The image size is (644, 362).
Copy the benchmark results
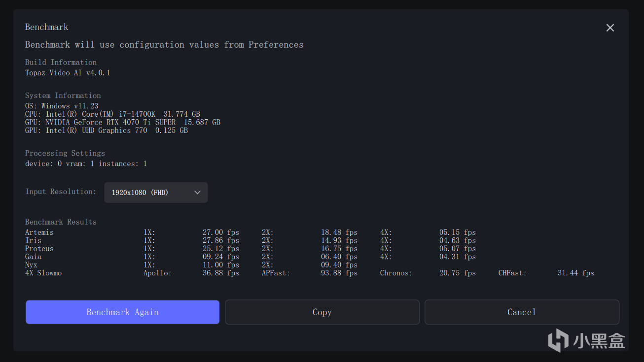click(x=322, y=312)
